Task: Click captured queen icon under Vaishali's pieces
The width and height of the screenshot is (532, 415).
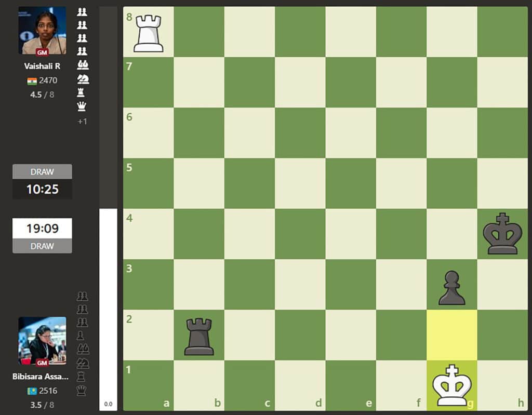Action: (x=82, y=106)
